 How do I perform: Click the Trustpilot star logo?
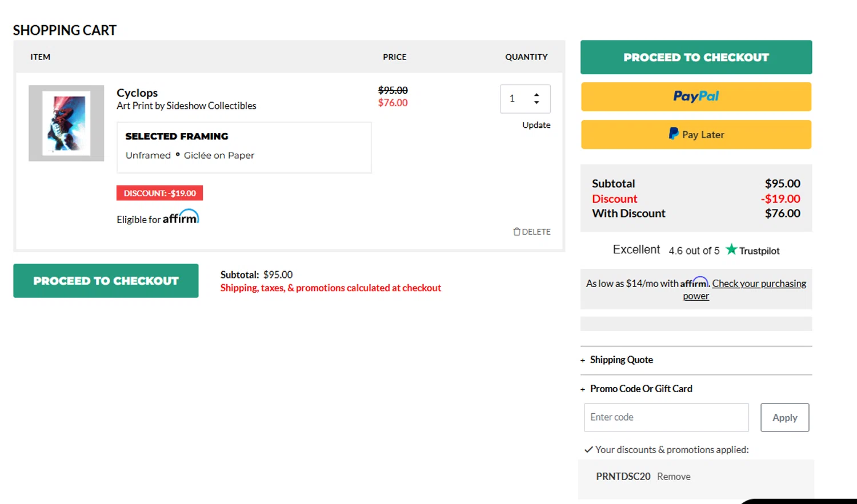pyautogui.click(x=731, y=249)
